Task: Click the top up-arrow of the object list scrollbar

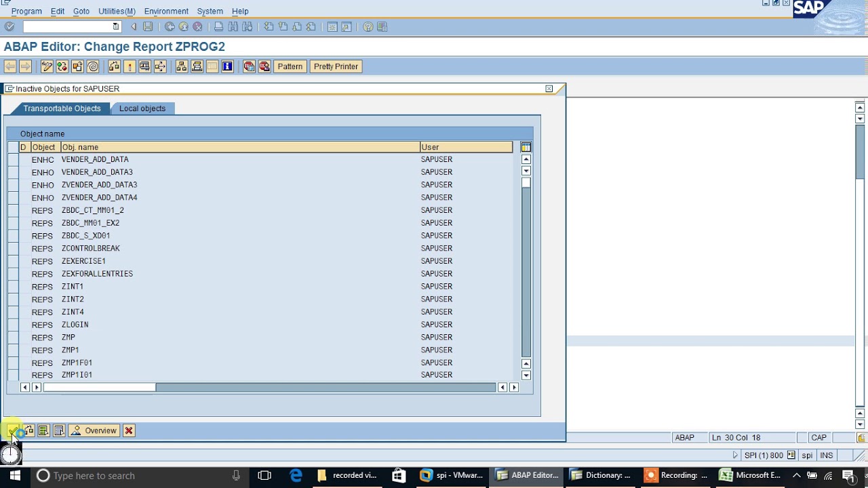Action: click(526, 159)
